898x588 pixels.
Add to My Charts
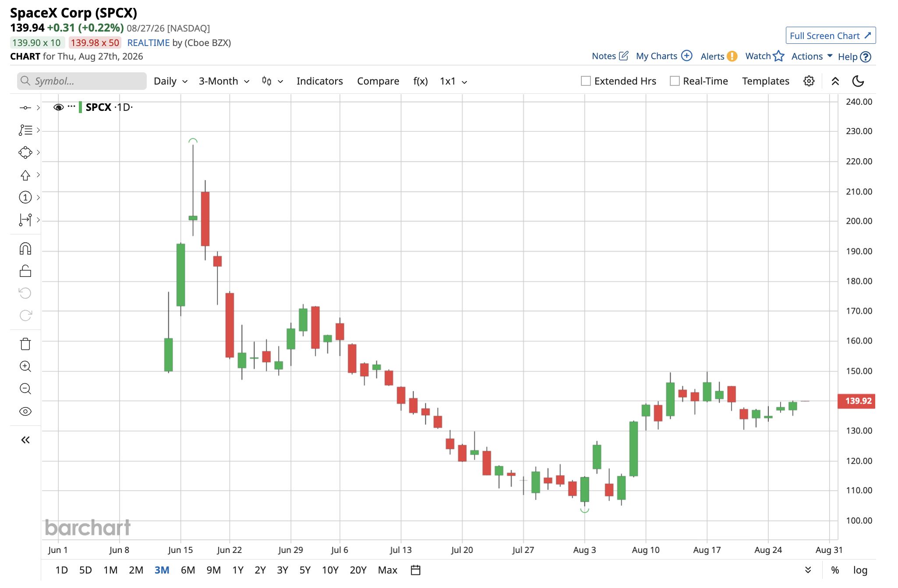coord(664,56)
